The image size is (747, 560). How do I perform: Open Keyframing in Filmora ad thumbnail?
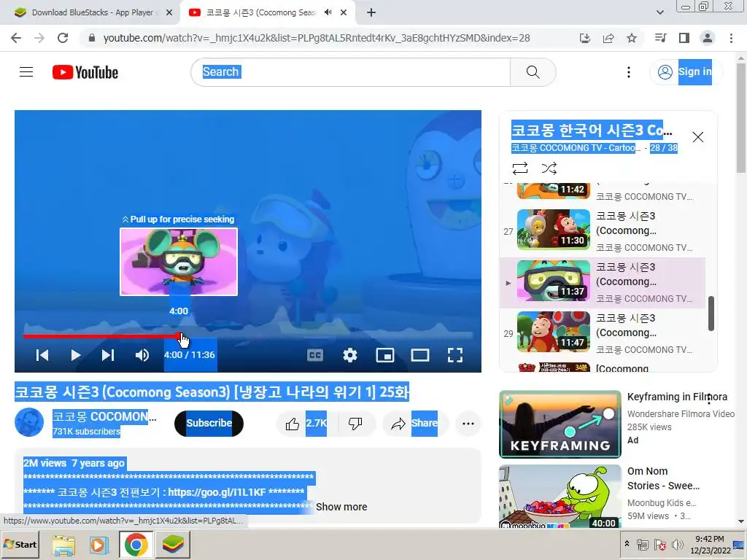[x=560, y=424]
